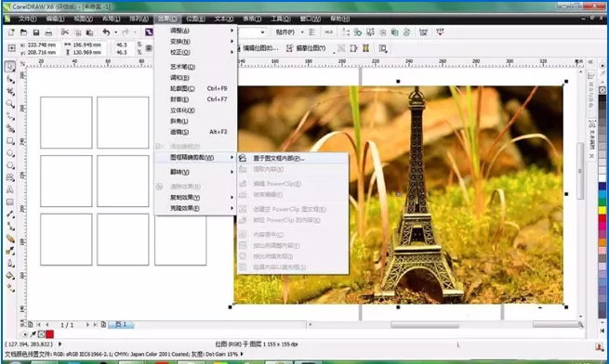Viewport: 609px width, 364px height.
Task: Expand the 调整 submenu arrow
Action: (x=232, y=31)
